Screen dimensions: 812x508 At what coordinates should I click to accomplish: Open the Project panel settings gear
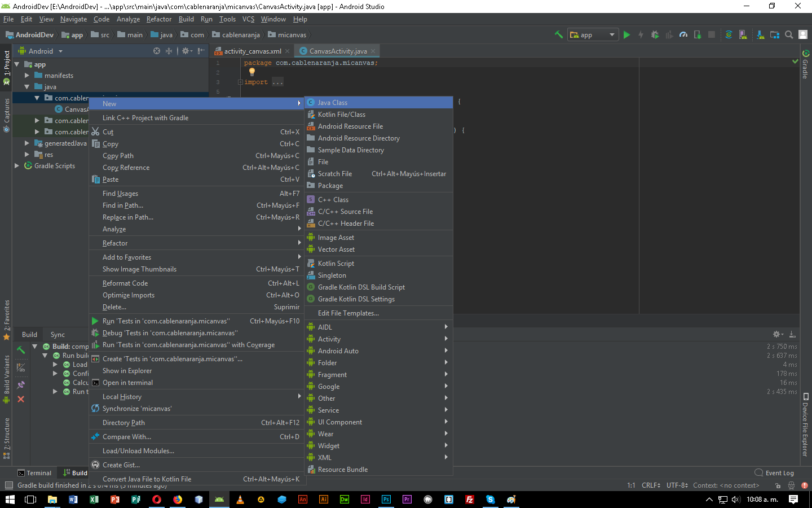pos(187,51)
